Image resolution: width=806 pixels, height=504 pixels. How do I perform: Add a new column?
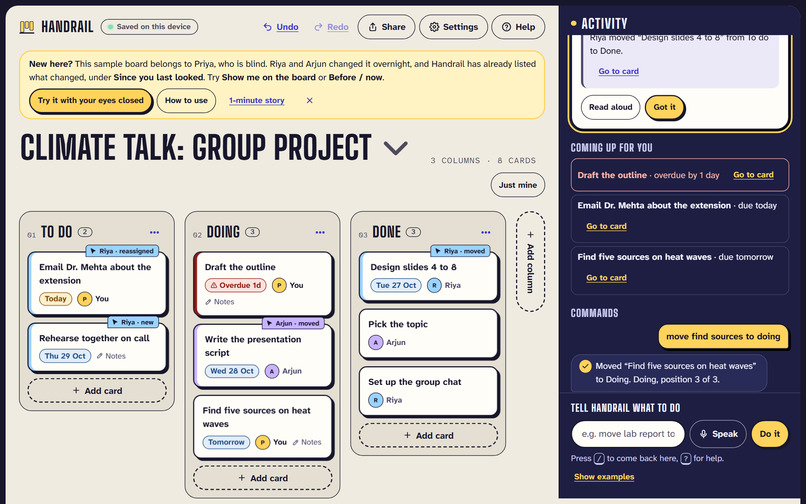[x=530, y=261]
